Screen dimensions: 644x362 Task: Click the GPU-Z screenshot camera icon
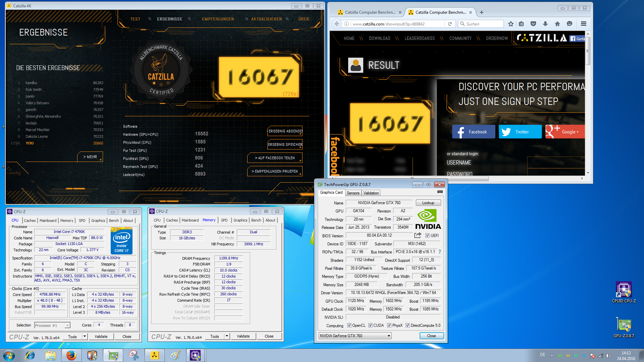(440, 192)
